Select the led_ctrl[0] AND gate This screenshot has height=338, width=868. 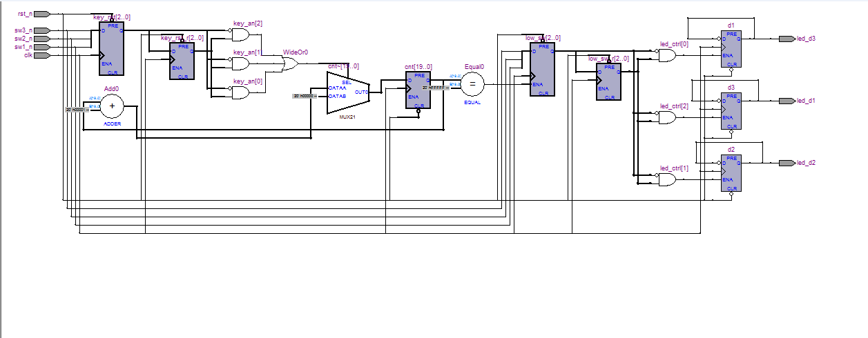click(x=667, y=56)
